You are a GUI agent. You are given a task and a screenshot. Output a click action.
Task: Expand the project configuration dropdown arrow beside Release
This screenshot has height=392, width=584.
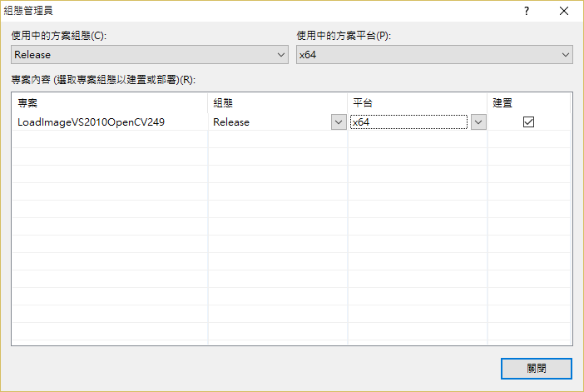tap(339, 122)
